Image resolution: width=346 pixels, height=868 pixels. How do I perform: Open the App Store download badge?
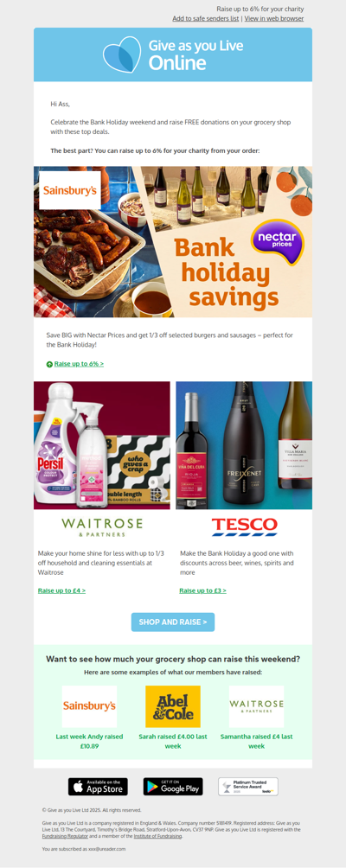(x=98, y=787)
